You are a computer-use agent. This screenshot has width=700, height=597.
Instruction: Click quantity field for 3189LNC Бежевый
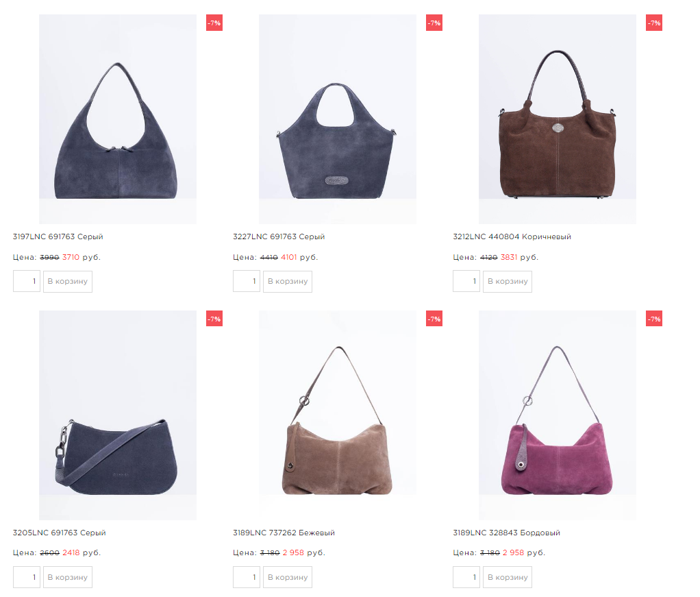tap(247, 577)
